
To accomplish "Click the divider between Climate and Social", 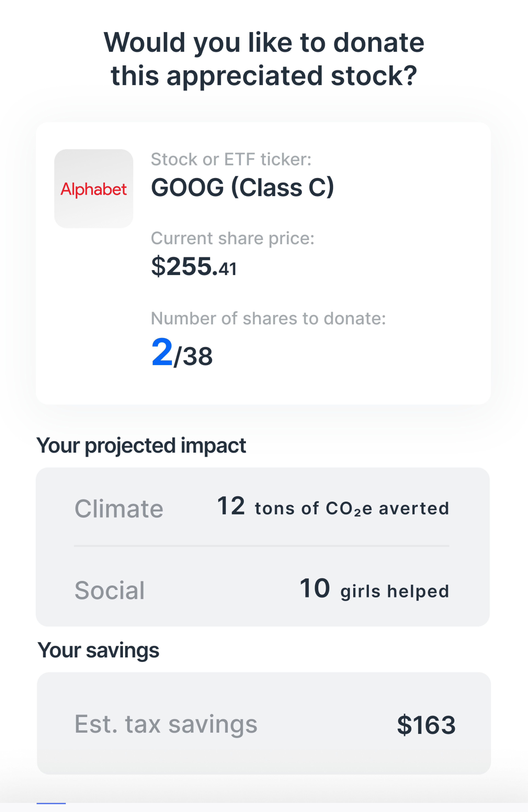I will pos(261,546).
